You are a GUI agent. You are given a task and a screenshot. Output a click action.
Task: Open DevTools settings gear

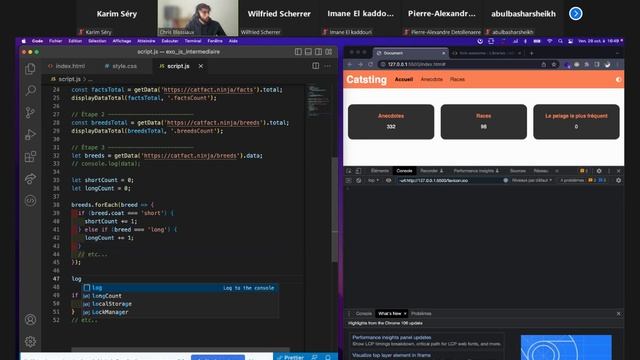coord(599,171)
